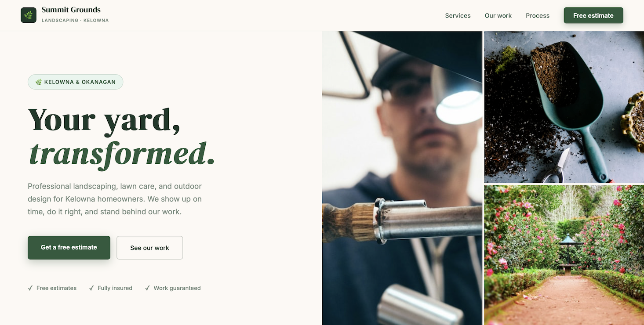Click the checkmark beside Free estimates
Screen dimensions: 644x325
tap(30, 288)
